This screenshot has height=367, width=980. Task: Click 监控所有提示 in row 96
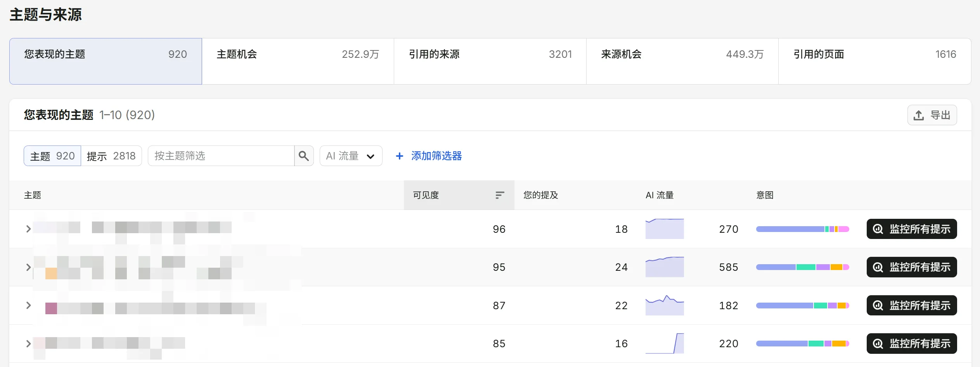pos(912,229)
